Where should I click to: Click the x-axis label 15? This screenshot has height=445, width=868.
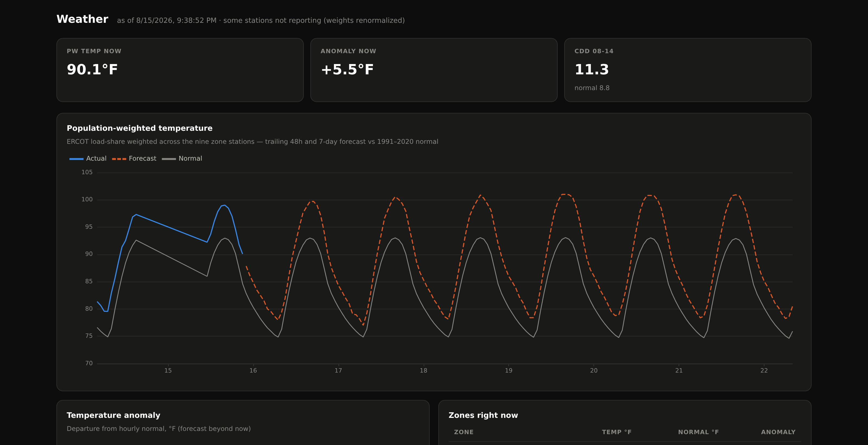tap(168, 370)
